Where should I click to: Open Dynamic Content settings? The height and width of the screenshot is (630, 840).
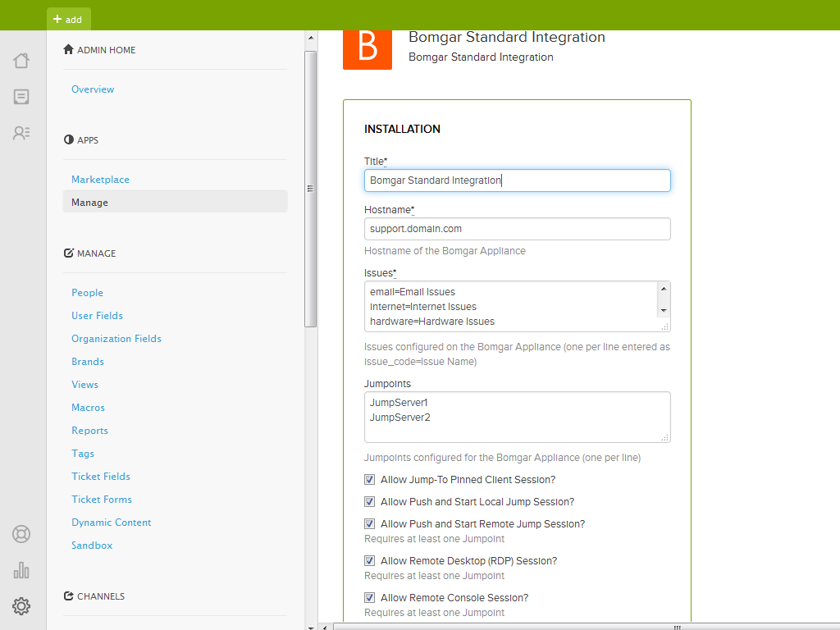pyautogui.click(x=112, y=523)
